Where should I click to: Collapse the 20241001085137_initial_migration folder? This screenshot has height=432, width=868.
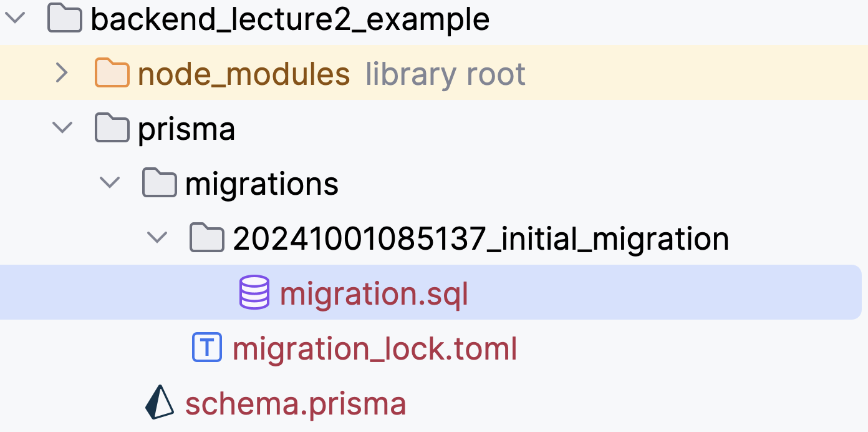point(157,237)
